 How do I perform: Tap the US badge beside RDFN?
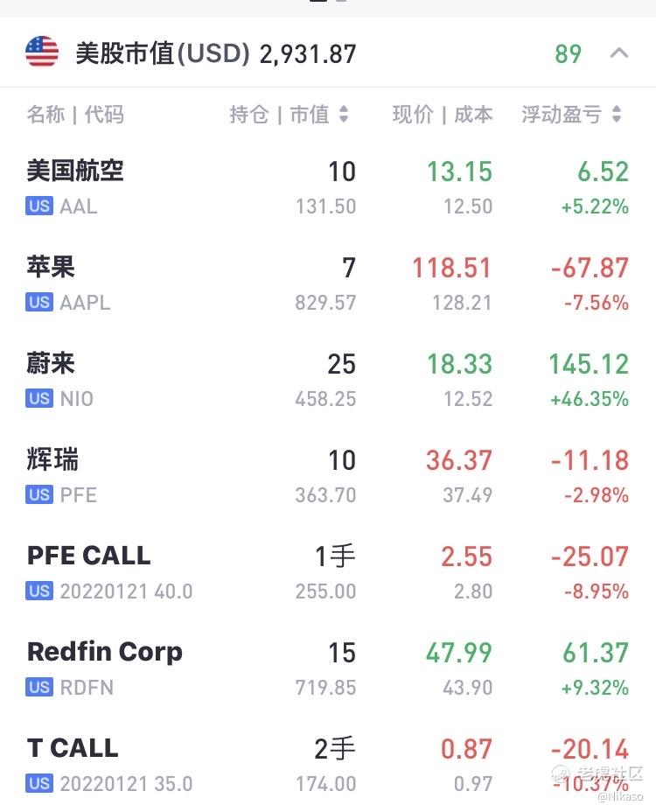[x=39, y=688]
